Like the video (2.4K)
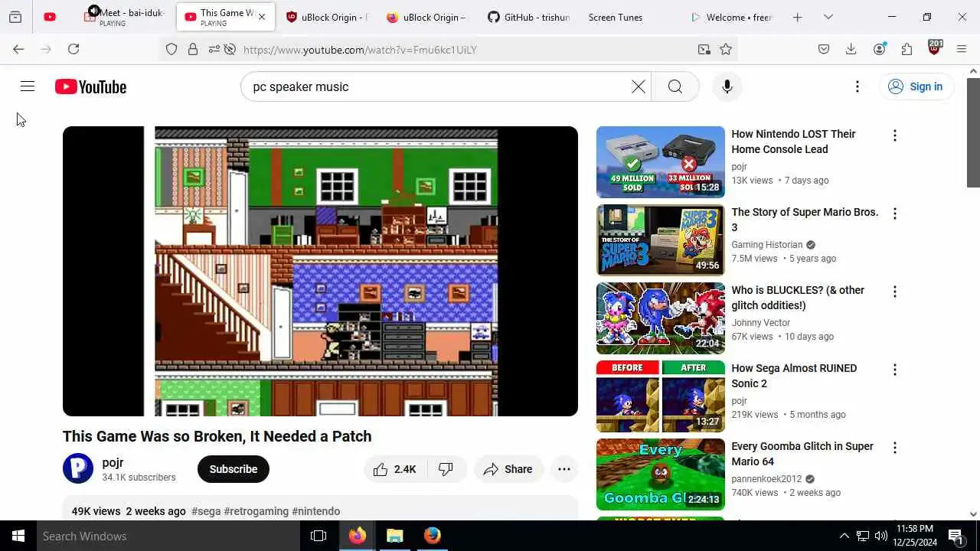This screenshot has height=551, width=980. (394, 469)
